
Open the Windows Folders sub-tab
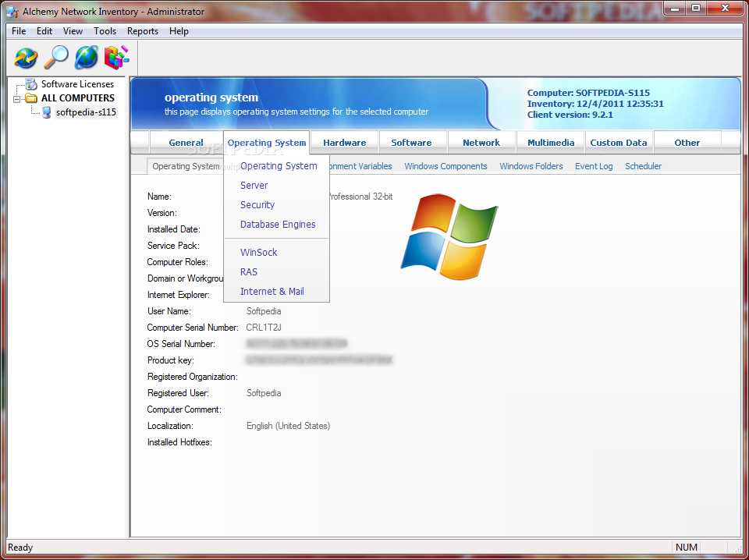click(x=531, y=166)
